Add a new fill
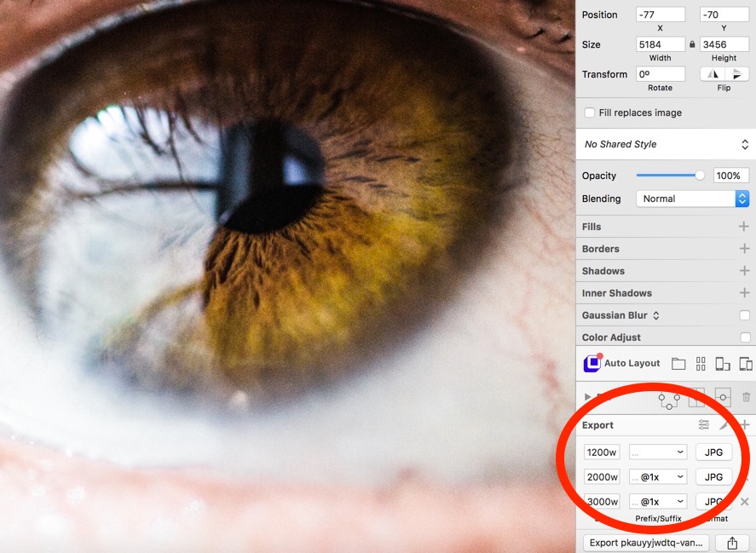This screenshot has width=756, height=553. tap(744, 227)
